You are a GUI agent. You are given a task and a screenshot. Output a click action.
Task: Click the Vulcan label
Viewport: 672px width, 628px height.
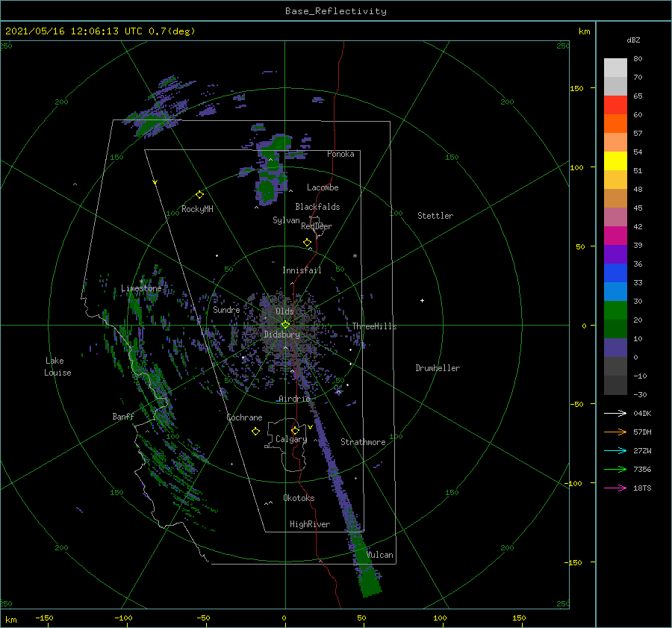point(380,555)
